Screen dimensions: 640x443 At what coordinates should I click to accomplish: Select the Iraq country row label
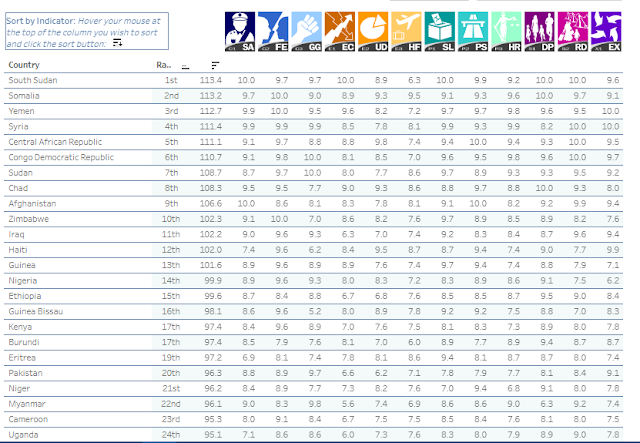click(x=16, y=234)
